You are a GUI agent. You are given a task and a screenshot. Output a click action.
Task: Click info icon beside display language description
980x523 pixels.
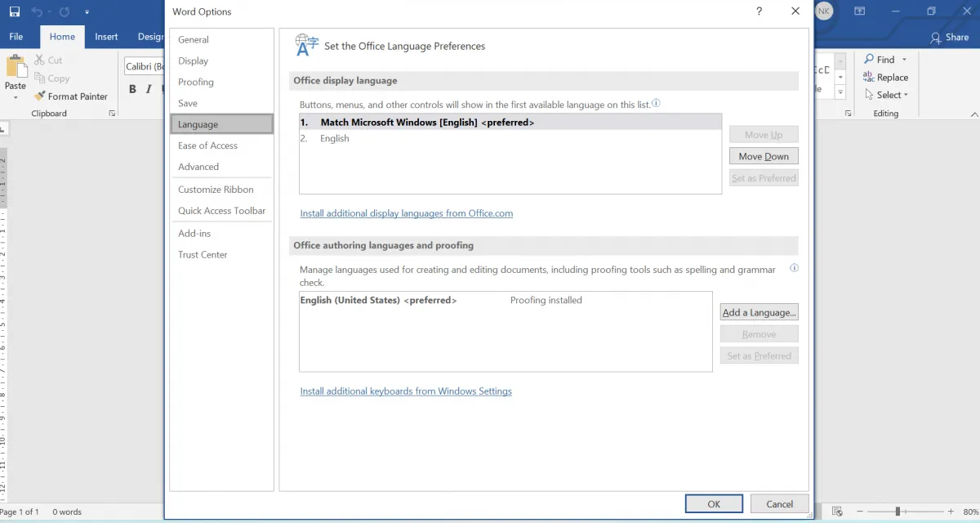tap(656, 104)
